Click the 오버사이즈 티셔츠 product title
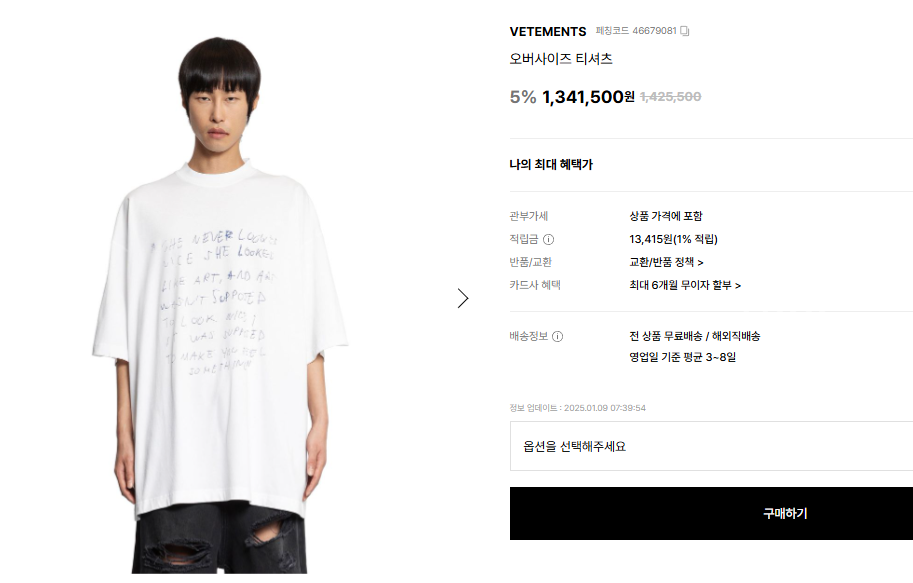Image resolution: width=913 pixels, height=583 pixels. pos(561,59)
